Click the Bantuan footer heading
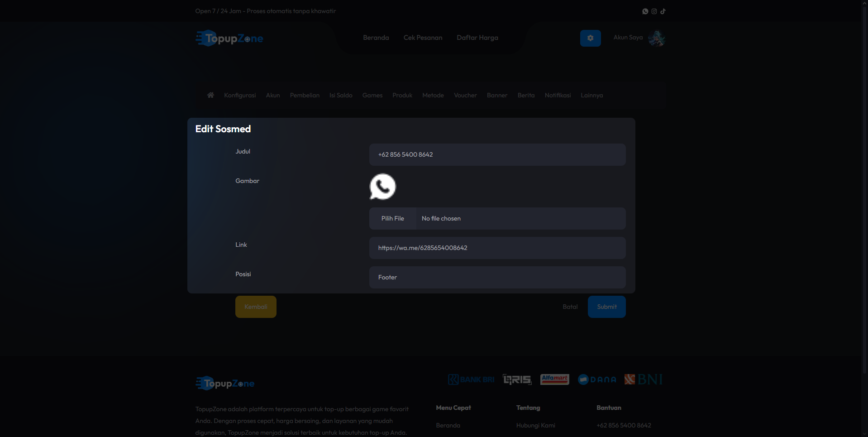 click(x=609, y=408)
